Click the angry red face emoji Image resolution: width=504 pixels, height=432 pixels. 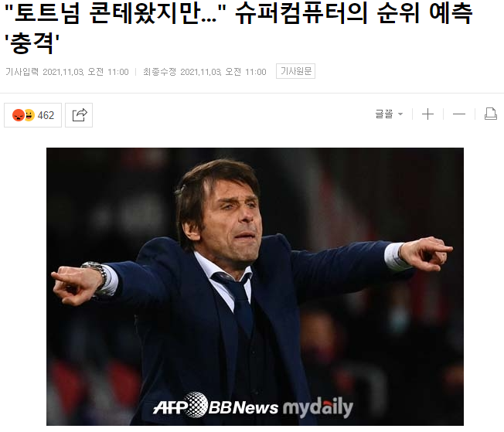[x=19, y=115]
